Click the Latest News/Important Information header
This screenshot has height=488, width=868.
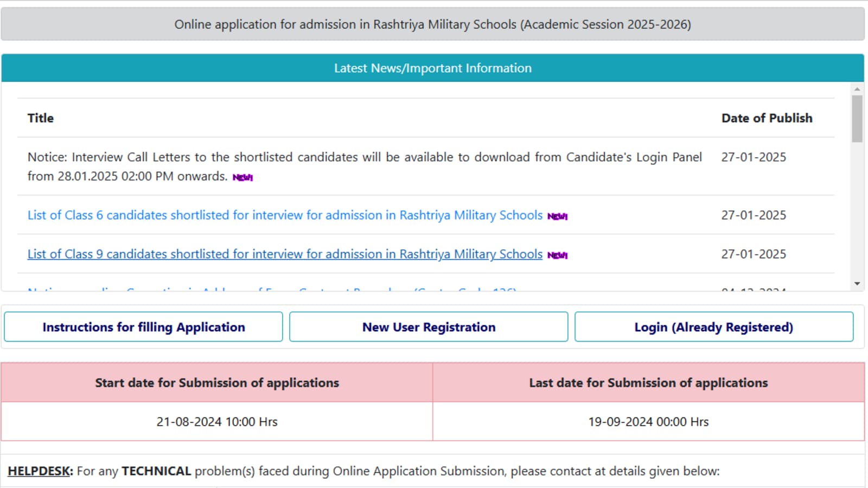432,68
